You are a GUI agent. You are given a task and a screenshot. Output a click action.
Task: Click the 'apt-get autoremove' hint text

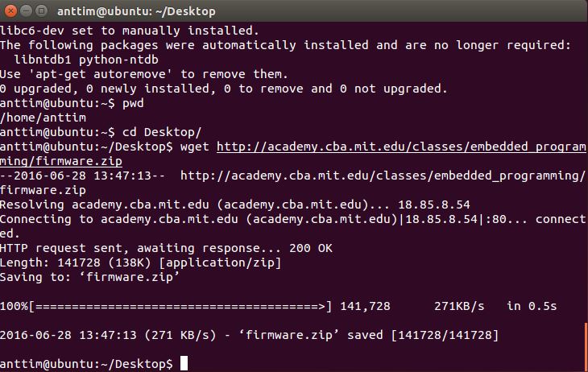click(x=101, y=74)
